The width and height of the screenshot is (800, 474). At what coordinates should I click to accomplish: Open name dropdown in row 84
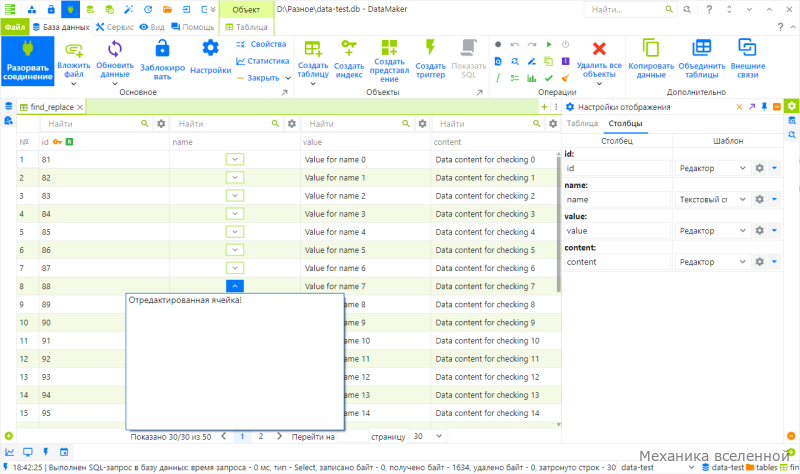[x=235, y=214]
